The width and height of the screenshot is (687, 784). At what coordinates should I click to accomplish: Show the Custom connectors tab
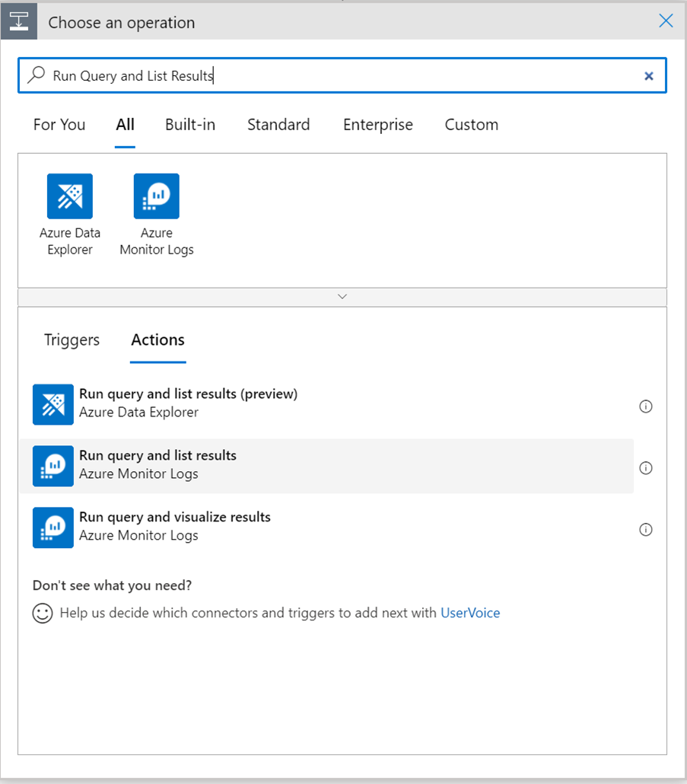coord(472,125)
